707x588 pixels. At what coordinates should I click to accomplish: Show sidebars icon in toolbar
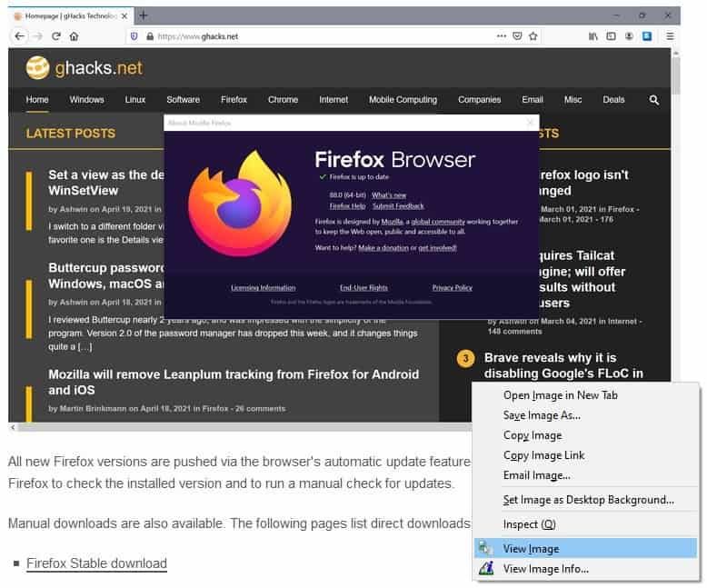(611, 36)
